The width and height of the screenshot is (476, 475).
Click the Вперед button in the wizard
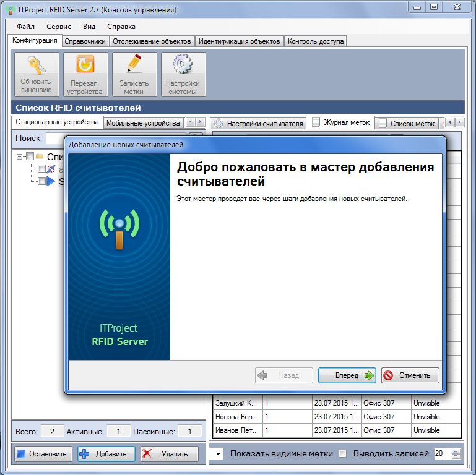(347, 375)
